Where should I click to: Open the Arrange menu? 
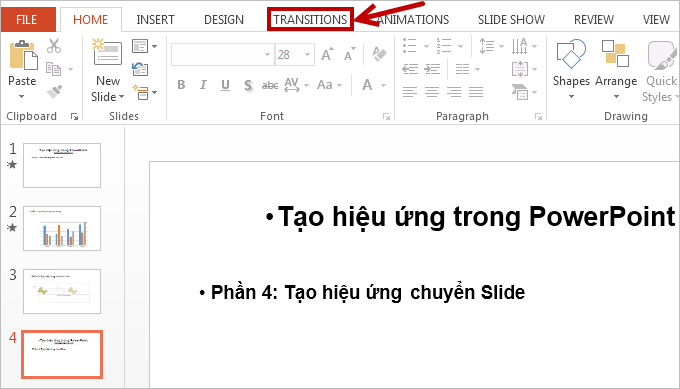pos(616,69)
